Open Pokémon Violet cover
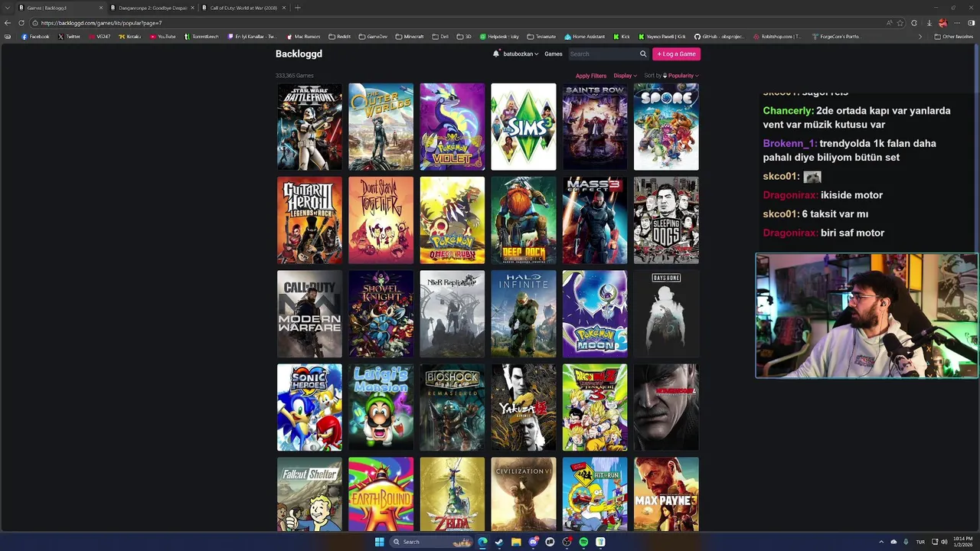The image size is (980, 551). coord(452,127)
